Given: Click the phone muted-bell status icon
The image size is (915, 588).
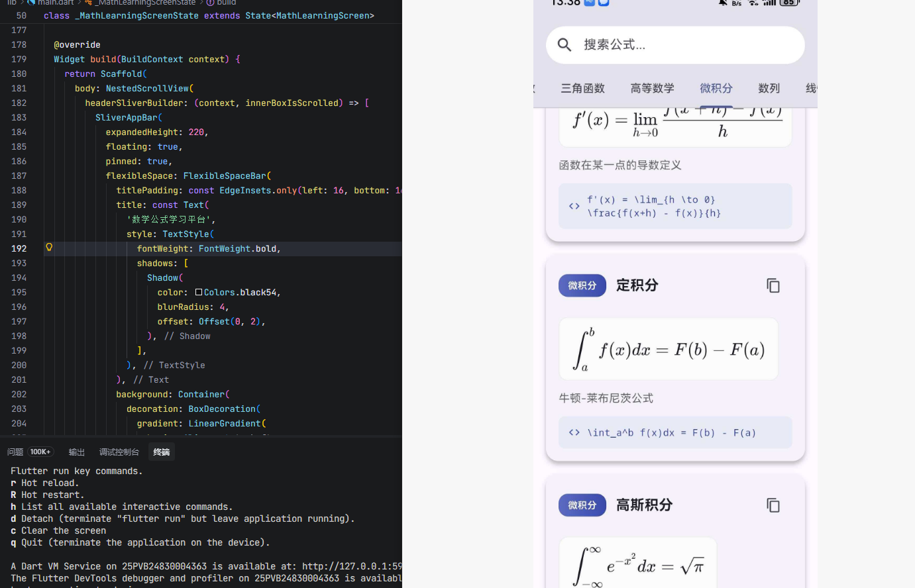Looking at the screenshot, I should [723, 3].
